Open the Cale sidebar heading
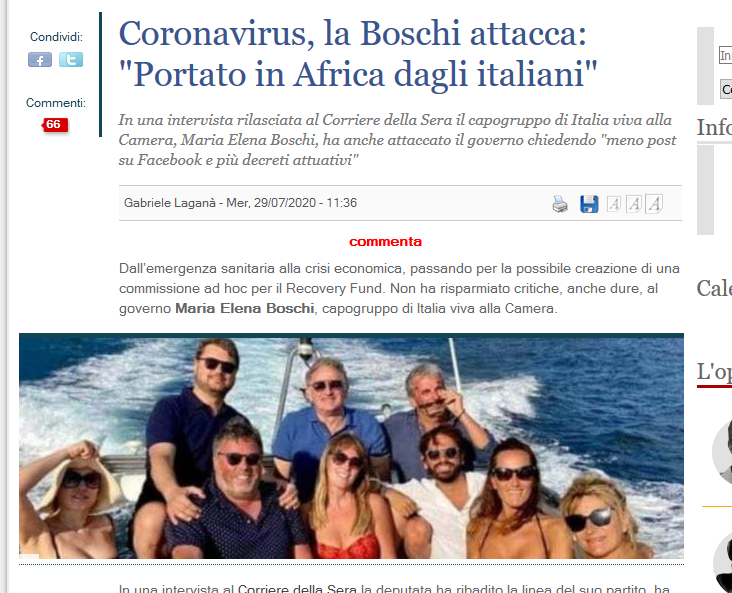 click(x=714, y=288)
